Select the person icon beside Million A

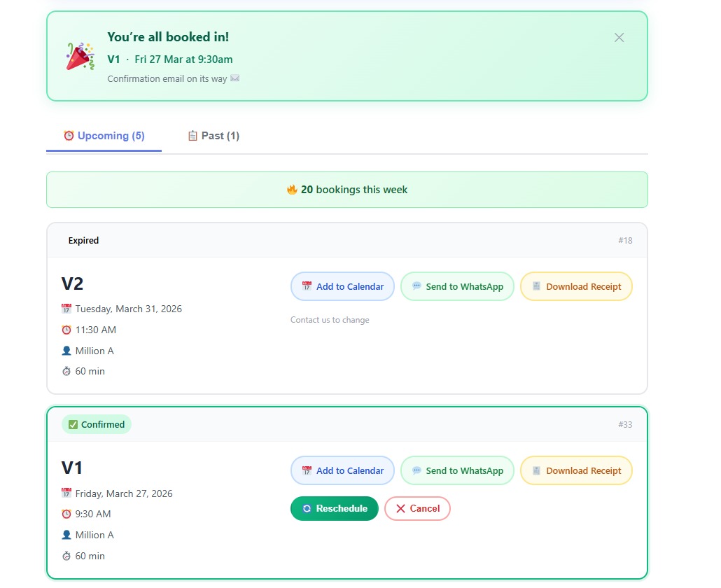click(x=66, y=351)
